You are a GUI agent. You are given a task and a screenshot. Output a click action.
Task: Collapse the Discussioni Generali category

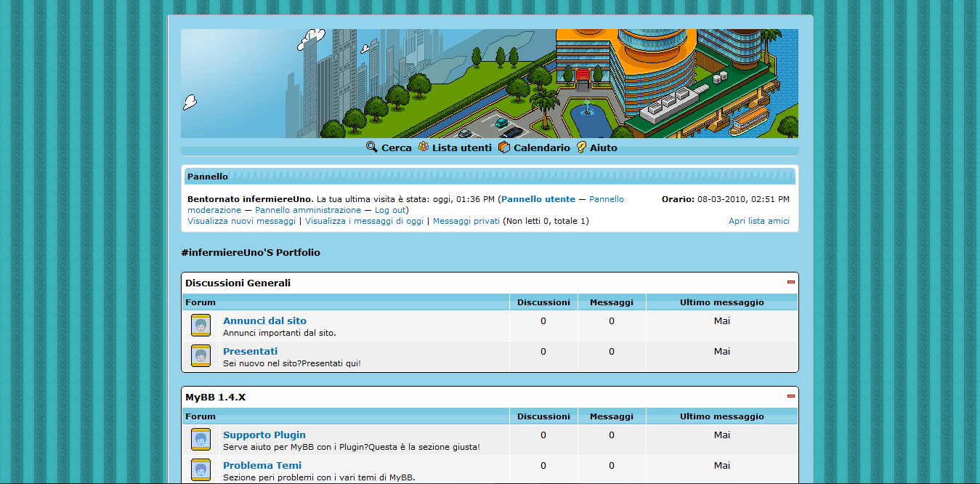(x=791, y=282)
